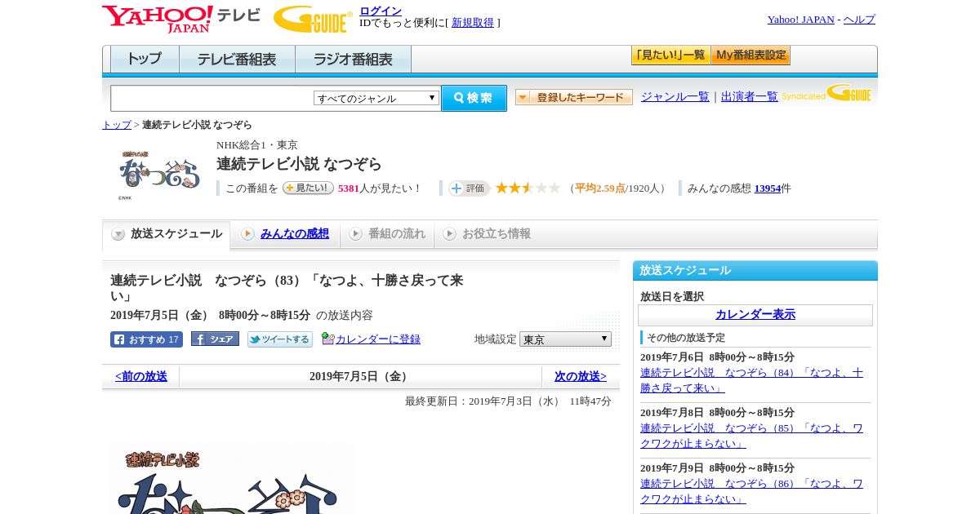Open なつぞら(85) episode link
980x514 pixels.
[x=751, y=436]
